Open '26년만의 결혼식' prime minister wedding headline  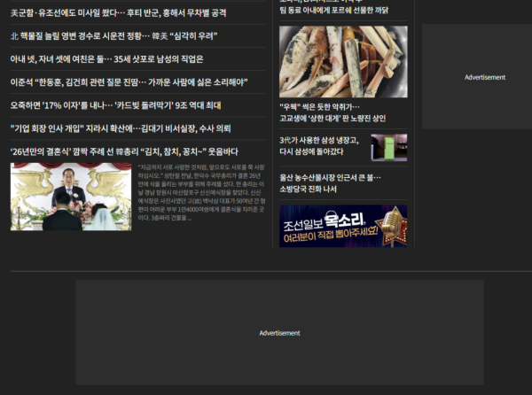[124, 151]
